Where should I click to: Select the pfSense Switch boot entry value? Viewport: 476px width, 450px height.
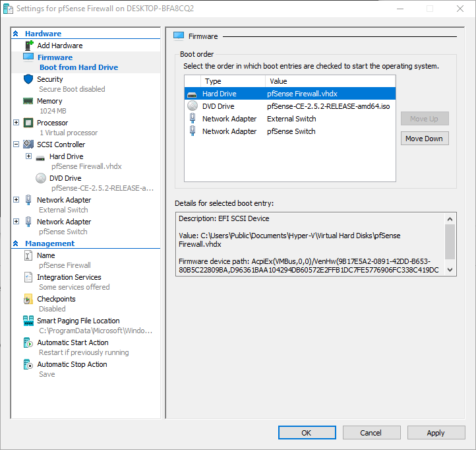[x=291, y=131]
